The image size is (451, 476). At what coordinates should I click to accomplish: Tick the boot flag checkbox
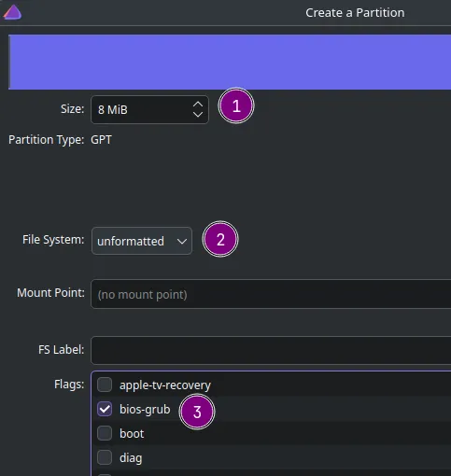pyautogui.click(x=105, y=433)
